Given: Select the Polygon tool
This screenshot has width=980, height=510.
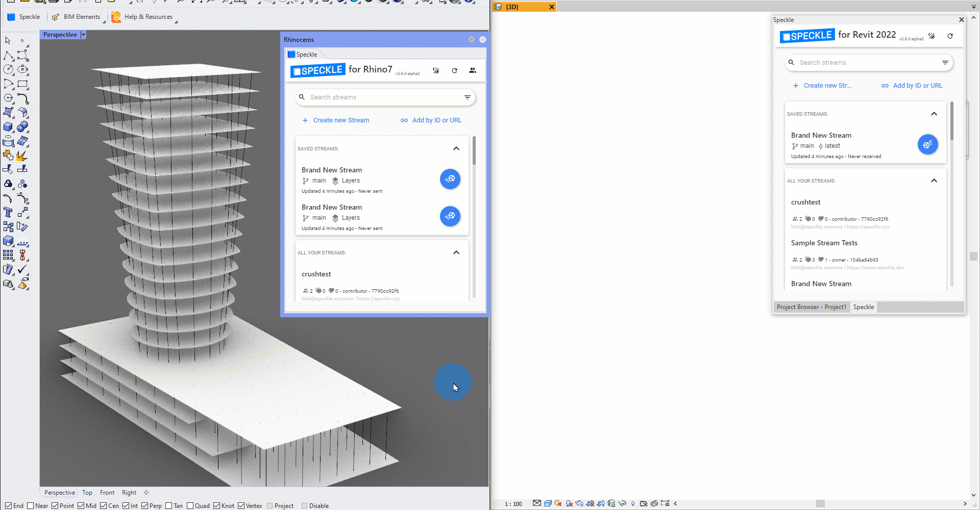Looking at the screenshot, I should (8, 97).
